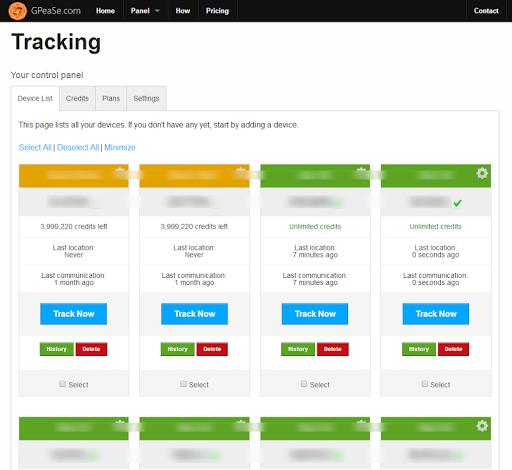
Task: Enable Select checkbox on fourth device card
Action: [x=425, y=384]
